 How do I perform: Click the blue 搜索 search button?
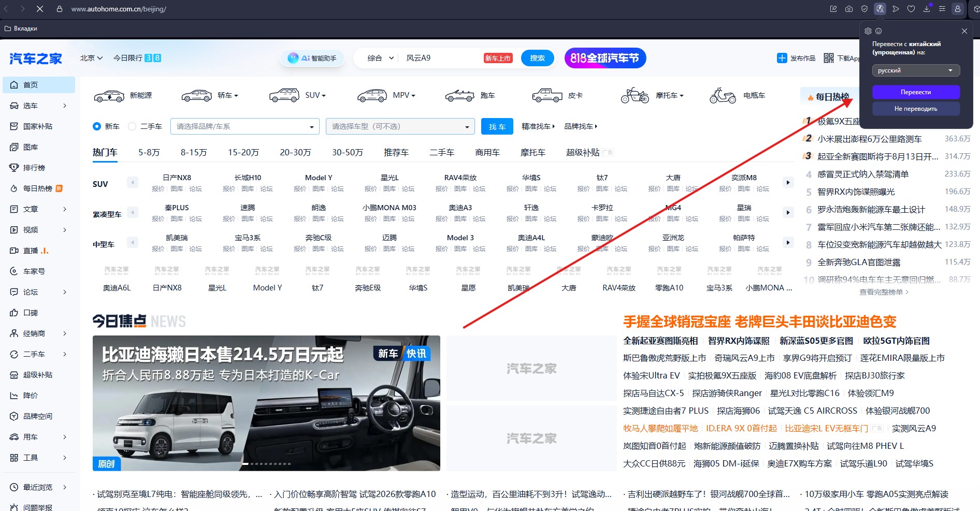537,58
